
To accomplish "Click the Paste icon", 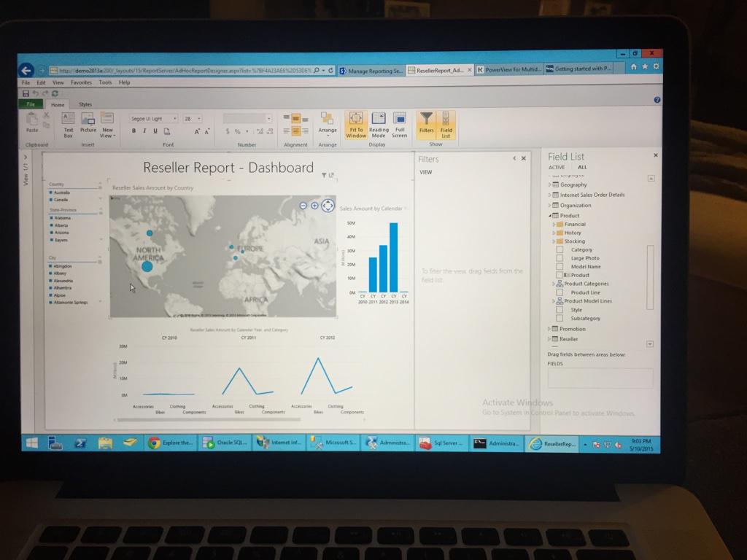I will pyautogui.click(x=32, y=122).
